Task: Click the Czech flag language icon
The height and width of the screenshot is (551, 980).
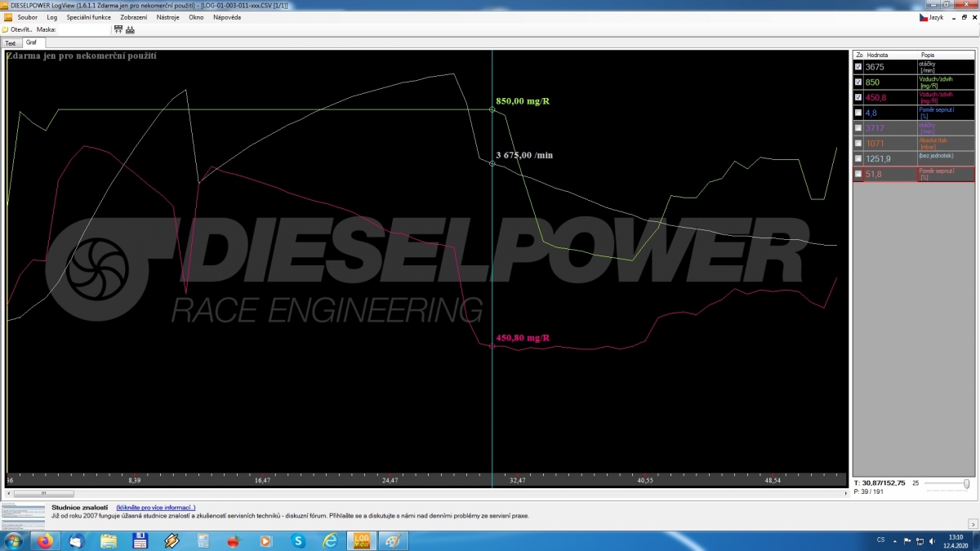Action: (924, 17)
